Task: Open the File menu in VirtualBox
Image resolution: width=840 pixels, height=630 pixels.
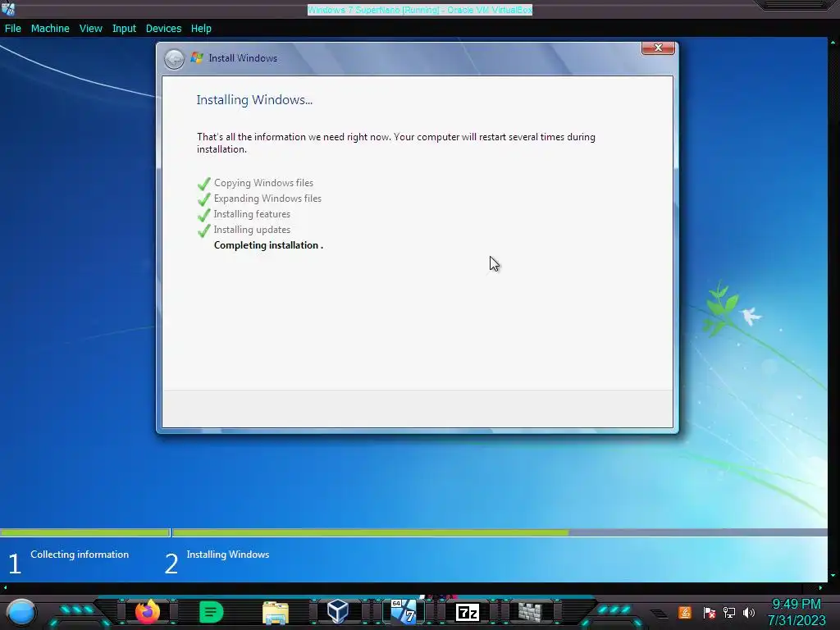Action: [13, 29]
